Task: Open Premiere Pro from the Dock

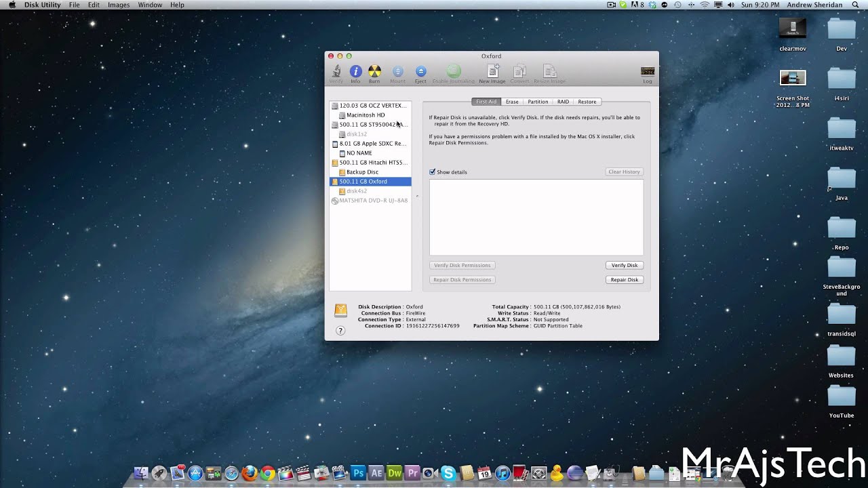Action: point(412,473)
